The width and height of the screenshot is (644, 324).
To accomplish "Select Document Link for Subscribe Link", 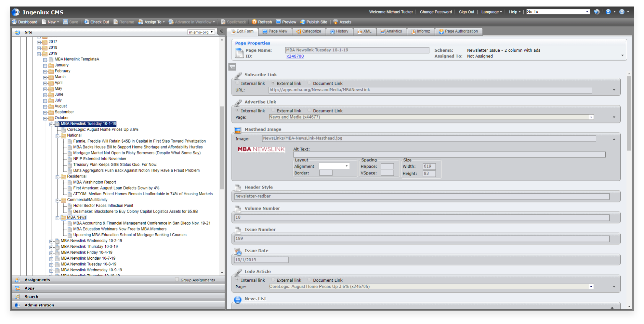I will click(x=309, y=83).
